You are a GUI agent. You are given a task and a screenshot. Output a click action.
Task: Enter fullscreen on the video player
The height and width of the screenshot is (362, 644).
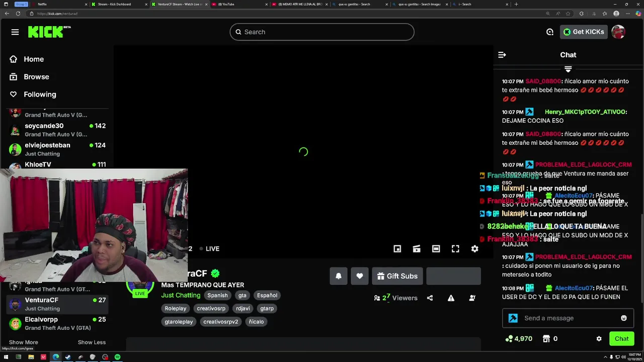click(x=455, y=248)
